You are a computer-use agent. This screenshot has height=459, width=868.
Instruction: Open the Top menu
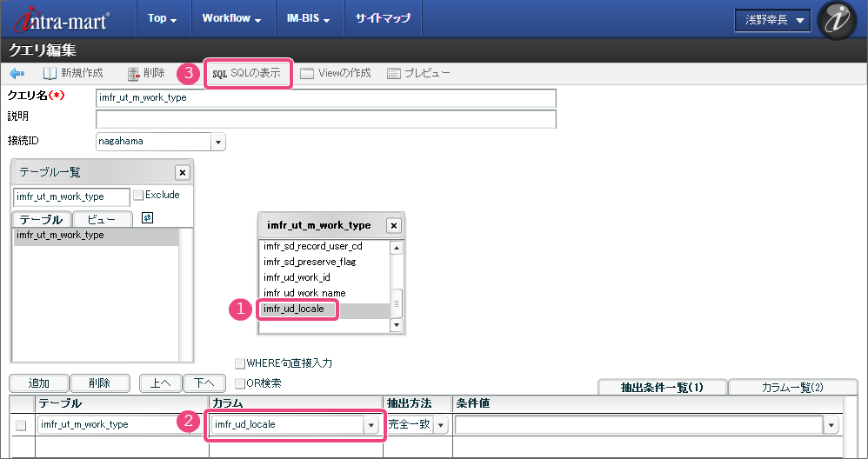162,19
